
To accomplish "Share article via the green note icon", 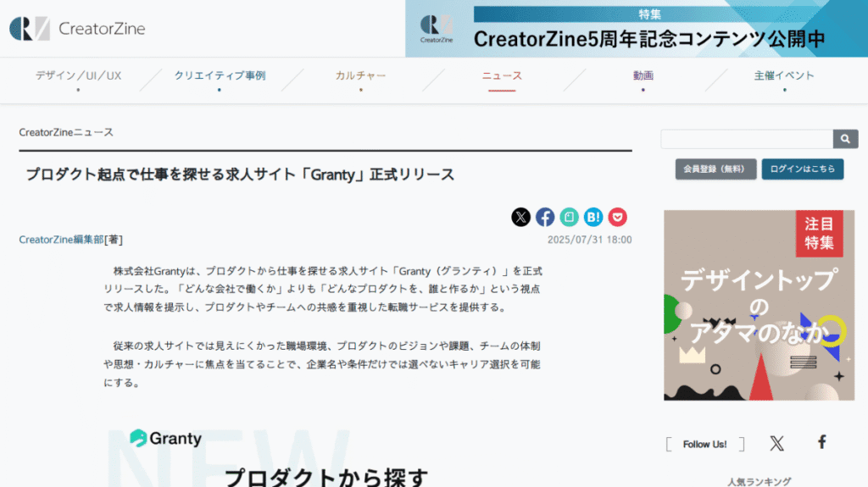I will [569, 217].
